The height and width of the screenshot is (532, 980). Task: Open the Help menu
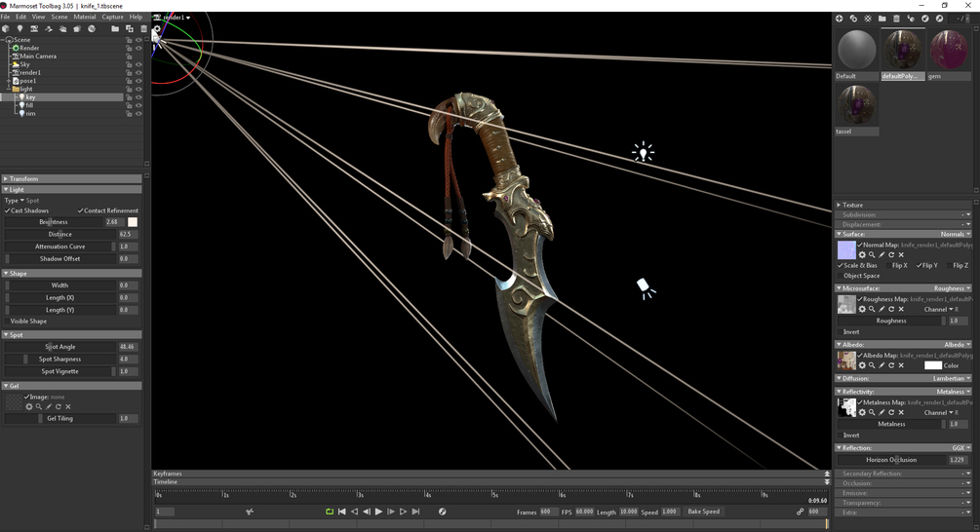[136, 17]
